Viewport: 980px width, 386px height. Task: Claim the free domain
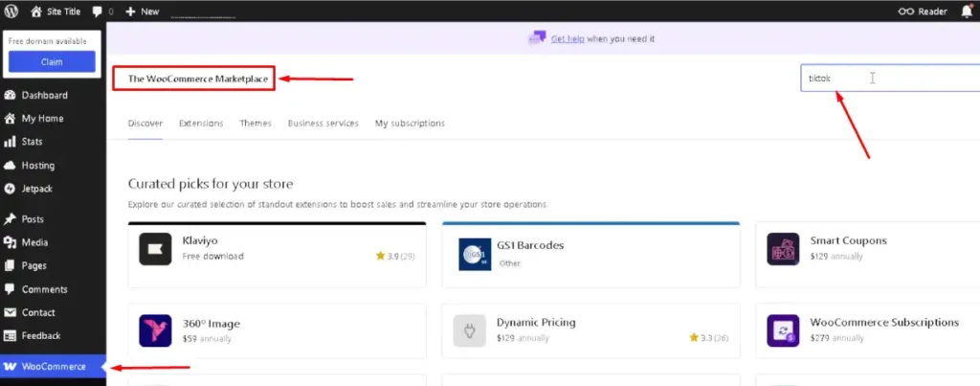(52, 62)
